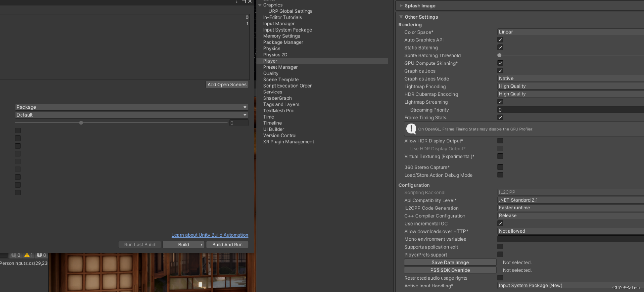
Task: Open the Build Settings kebab menu icon
Action: pyautogui.click(x=237, y=2)
